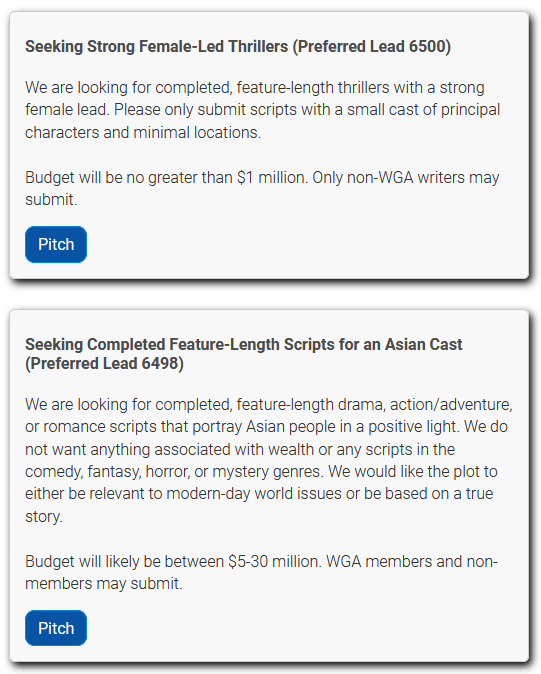Click Pitch button for Asian Cast scripts lead

[56, 628]
